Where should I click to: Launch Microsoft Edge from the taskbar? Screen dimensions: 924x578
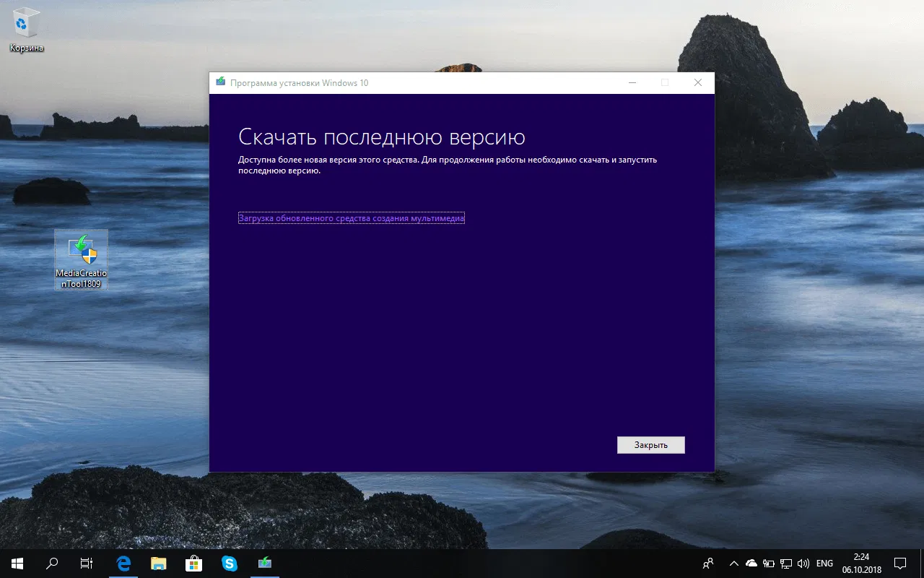(x=123, y=563)
